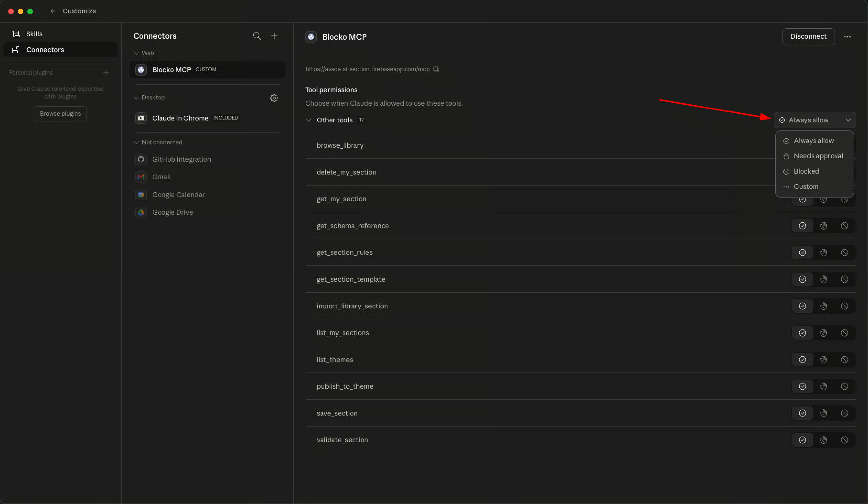
Task: Block import_library_section tool
Action: click(844, 306)
